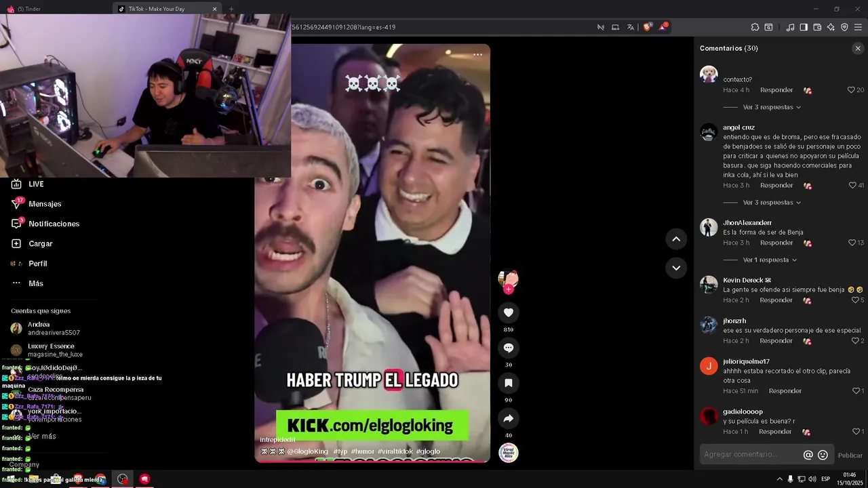Open the @GlogloKing mention link
This screenshot has width=868, height=488.
coord(307,451)
